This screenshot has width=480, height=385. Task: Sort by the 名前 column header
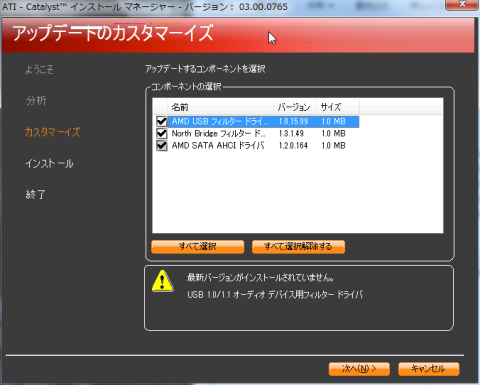pos(220,107)
